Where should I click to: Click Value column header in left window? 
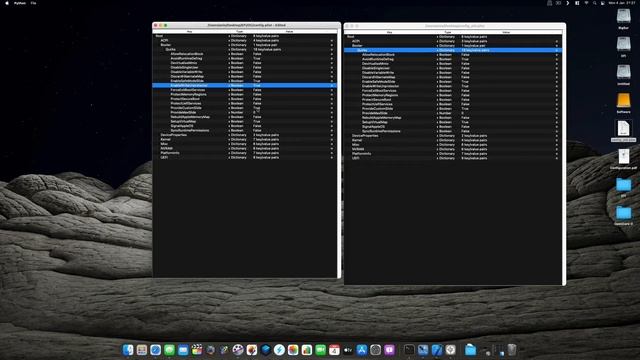pos(289,31)
